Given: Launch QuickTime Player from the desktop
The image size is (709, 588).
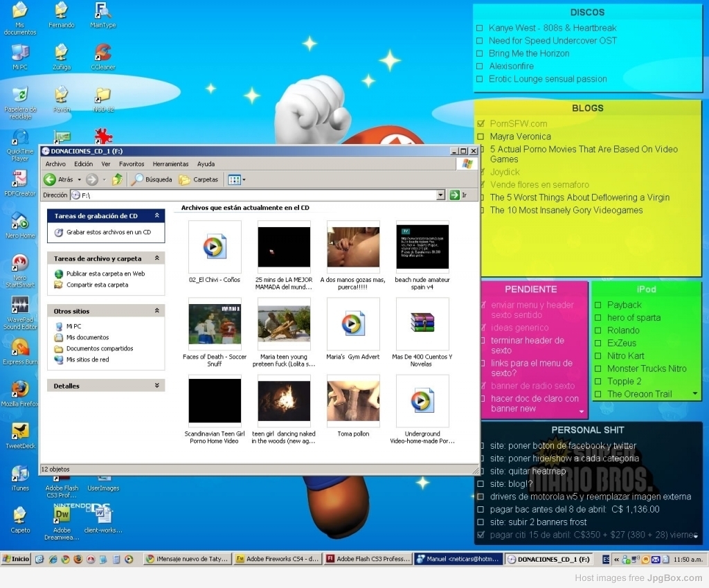Looking at the screenshot, I should [x=20, y=145].
